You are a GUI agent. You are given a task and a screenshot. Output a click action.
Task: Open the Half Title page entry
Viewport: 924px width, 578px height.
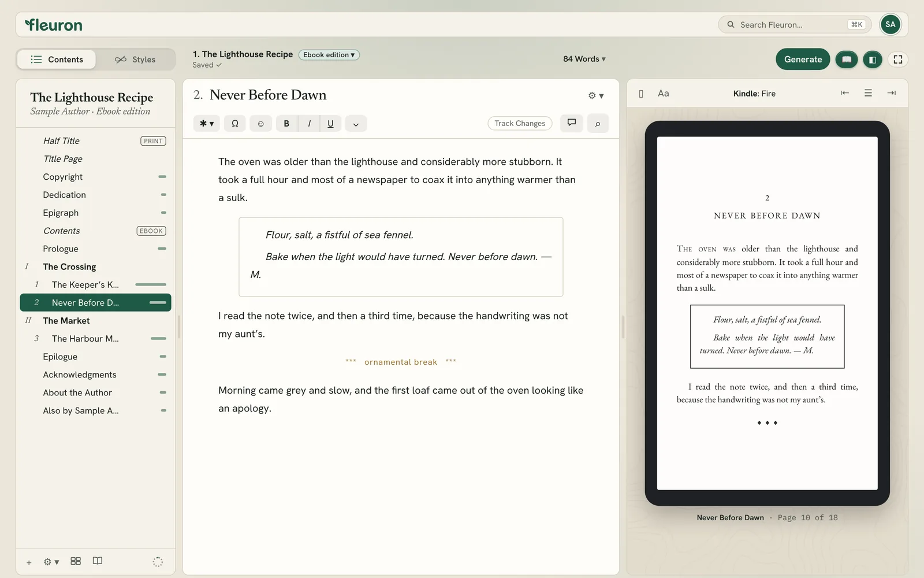(x=96, y=140)
